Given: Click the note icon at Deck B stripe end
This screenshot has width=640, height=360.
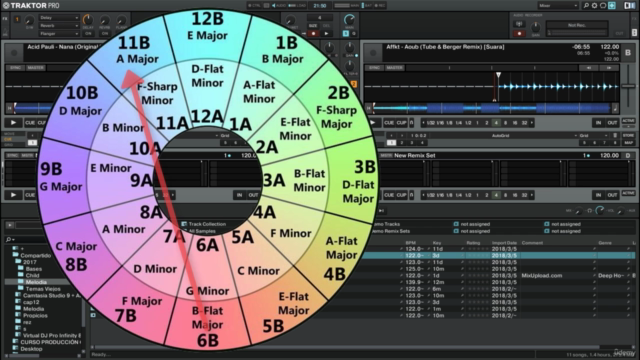Looking at the screenshot, I should click(615, 108).
